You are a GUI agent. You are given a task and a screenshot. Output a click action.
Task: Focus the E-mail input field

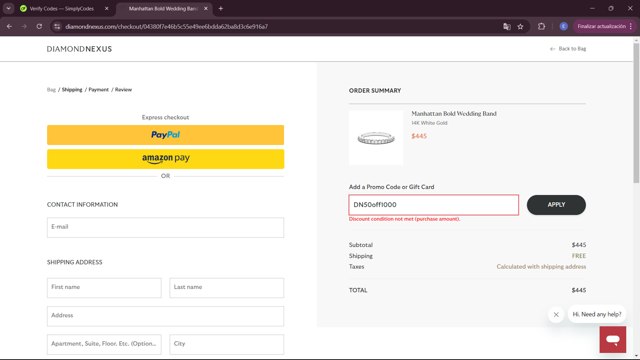165,227
